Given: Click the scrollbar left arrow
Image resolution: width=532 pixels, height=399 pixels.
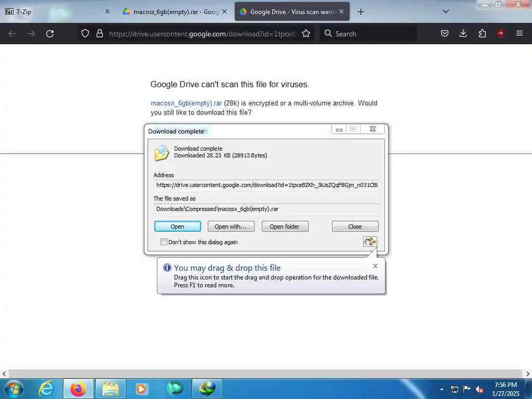Looking at the screenshot, I should (4, 374).
